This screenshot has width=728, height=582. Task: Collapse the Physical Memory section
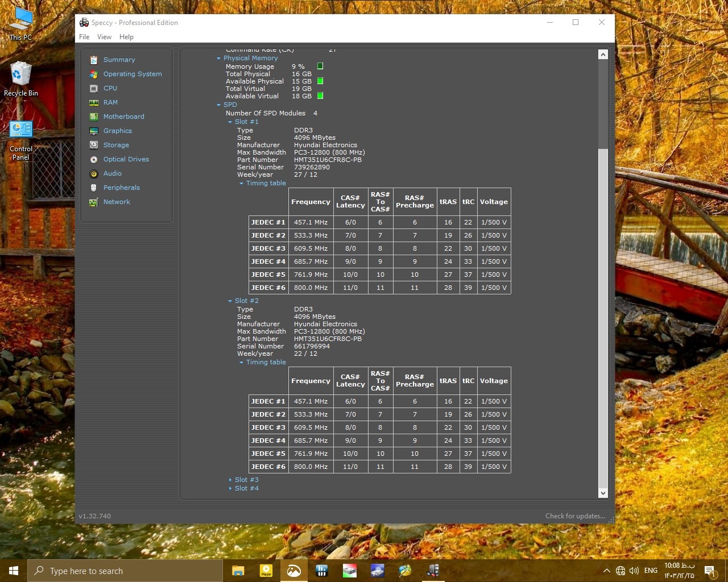pyautogui.click(x=218, y=59)
